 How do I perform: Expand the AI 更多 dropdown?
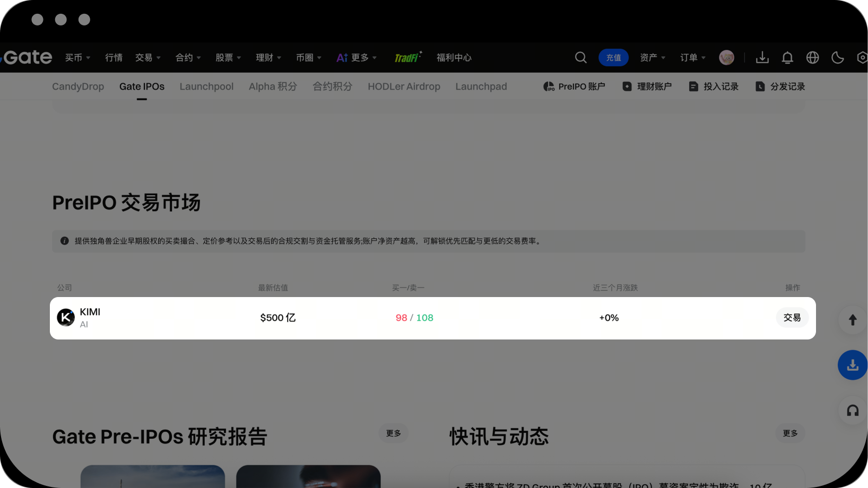(357, 57)
